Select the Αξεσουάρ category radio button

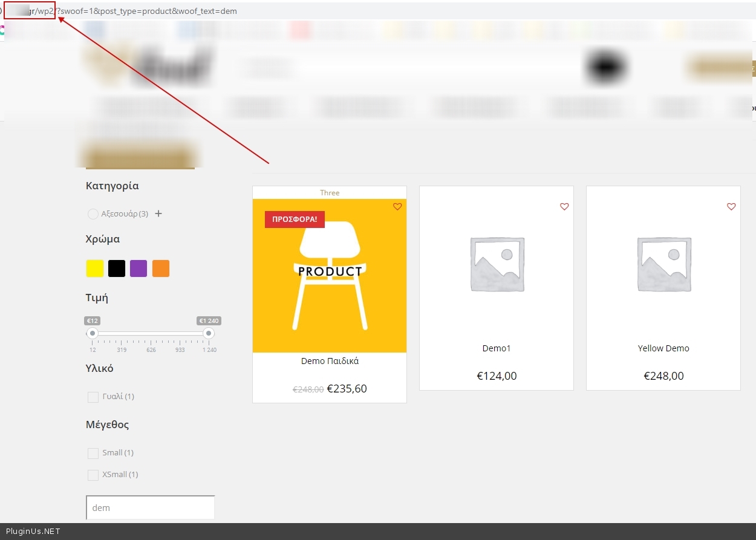point(93,214)
